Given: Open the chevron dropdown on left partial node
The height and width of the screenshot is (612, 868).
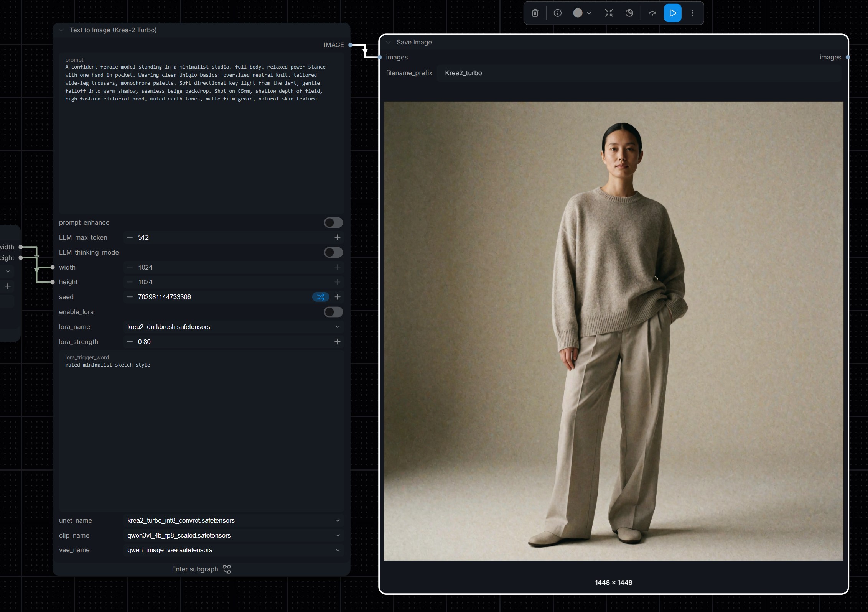Looking at the screenshot, I should pos(8,271).
